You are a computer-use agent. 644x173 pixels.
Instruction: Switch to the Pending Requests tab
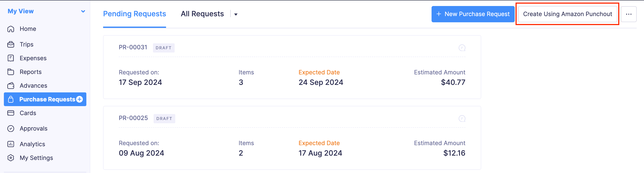pos(134,14)
